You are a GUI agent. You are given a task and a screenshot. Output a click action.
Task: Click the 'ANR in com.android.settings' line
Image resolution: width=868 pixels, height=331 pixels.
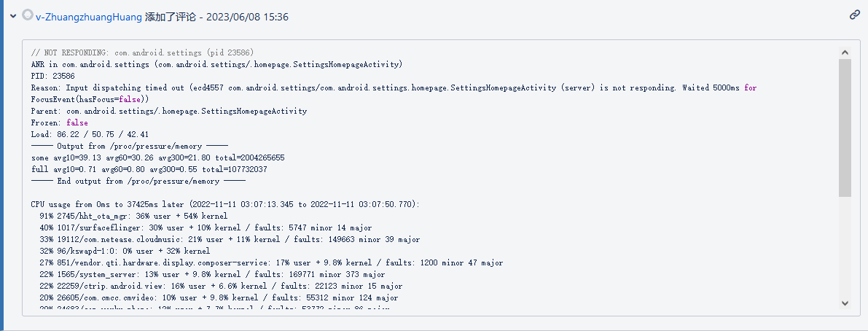click(x=216, y=64)
